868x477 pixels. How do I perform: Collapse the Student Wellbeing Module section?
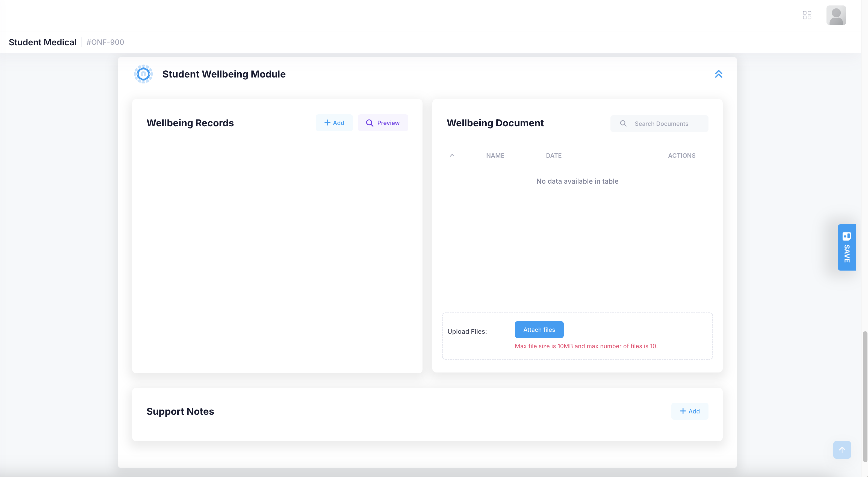pyautogui.click(x=718, y=74)
